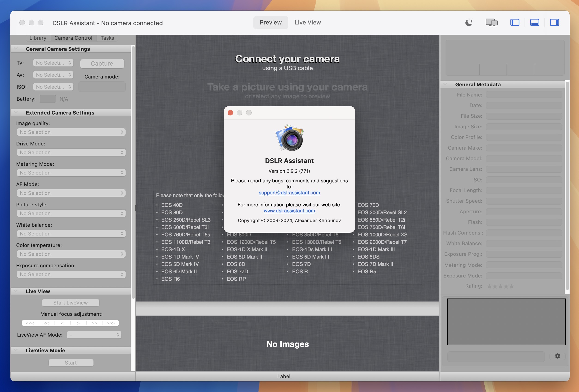
Task: Switch to the Live View tab
Action: [x=308, y=22]
